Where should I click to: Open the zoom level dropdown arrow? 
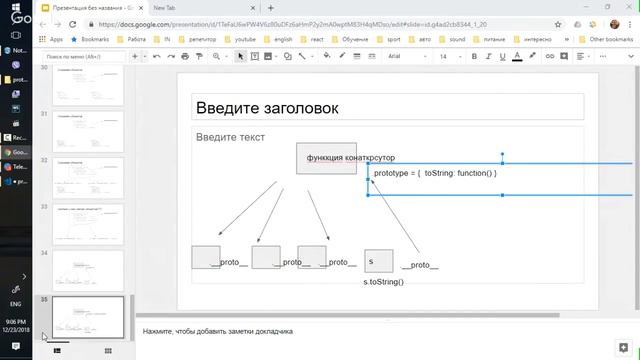(x=227, y=56)
